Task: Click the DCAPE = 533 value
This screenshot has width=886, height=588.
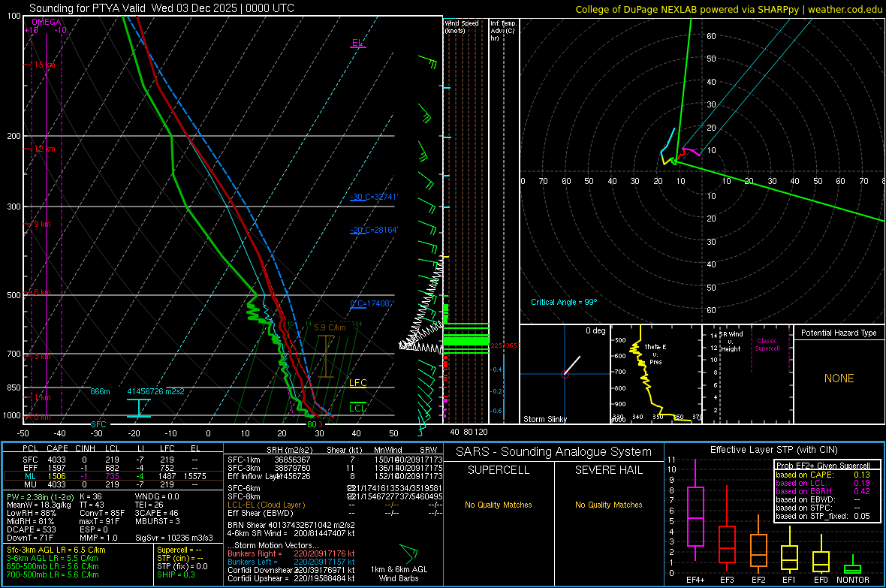Action: click(31, 529)
